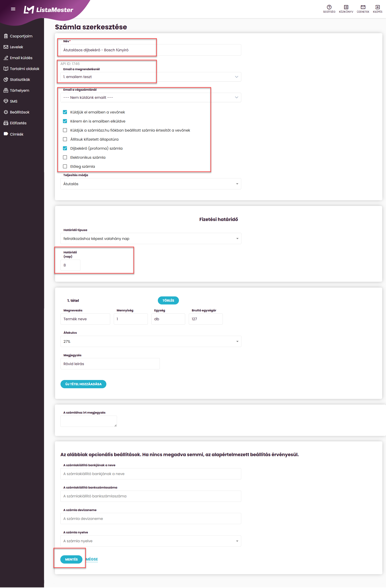This screenshot has height=588, width=386.
Task: Click the Egység input field
Action: (x=168, y=319)
